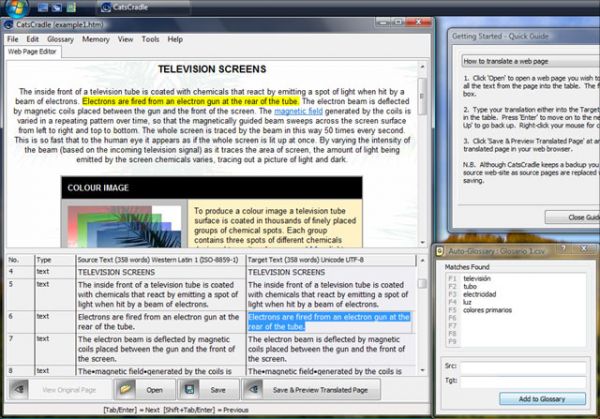Click the Close Guide button

coord(572,217)
